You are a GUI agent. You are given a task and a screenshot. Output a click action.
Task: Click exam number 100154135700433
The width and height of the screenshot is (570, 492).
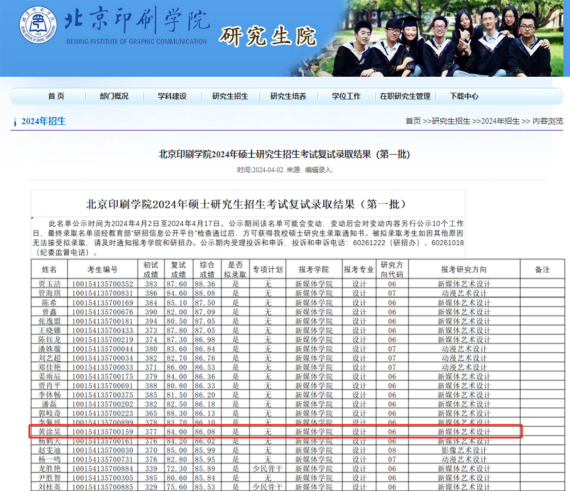[103, 331]
